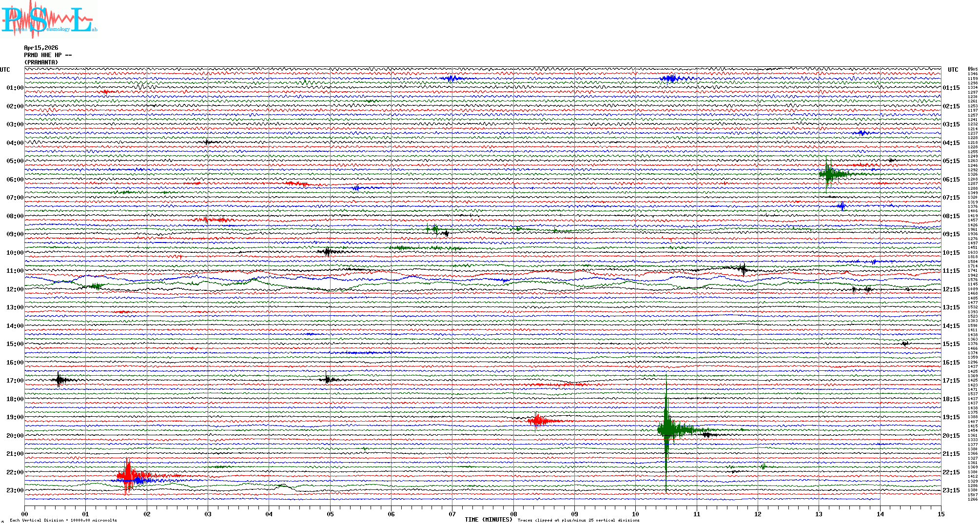Click the Apr15,2026 date label
980x527 pixels.
click(41, 48)
